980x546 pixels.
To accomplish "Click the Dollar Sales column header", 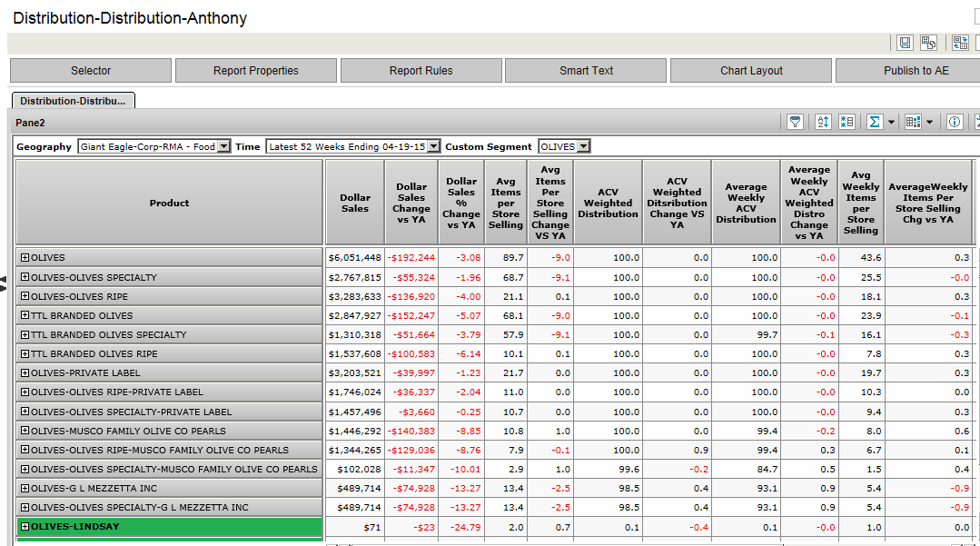I will point(355,203).
